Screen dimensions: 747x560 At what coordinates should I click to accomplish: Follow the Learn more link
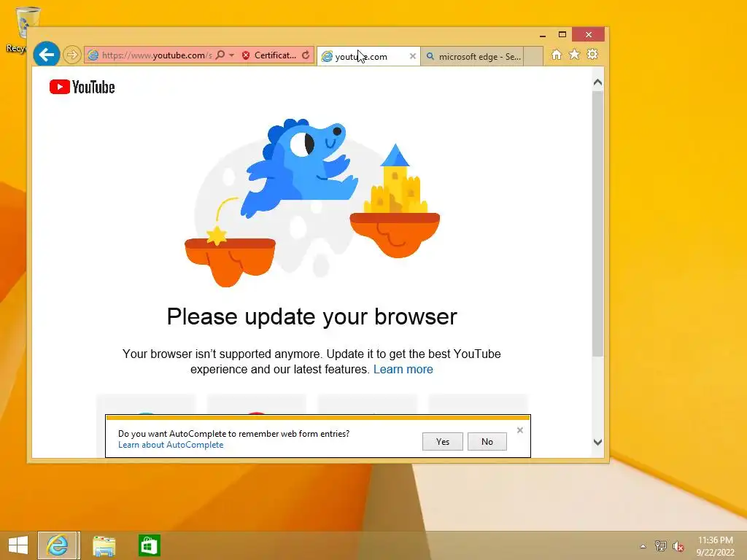[403, 369]
